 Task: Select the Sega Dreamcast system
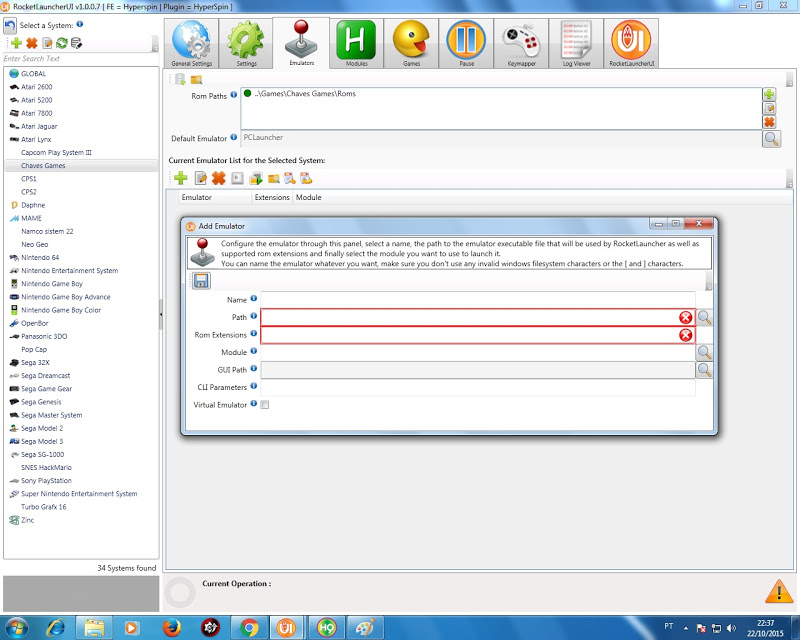coord(46,376)
